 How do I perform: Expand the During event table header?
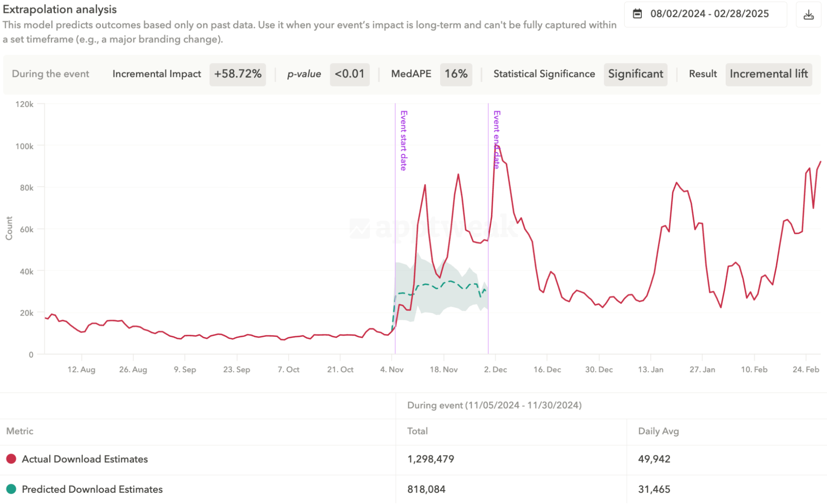pyautogui.click(x=495, y=406)
